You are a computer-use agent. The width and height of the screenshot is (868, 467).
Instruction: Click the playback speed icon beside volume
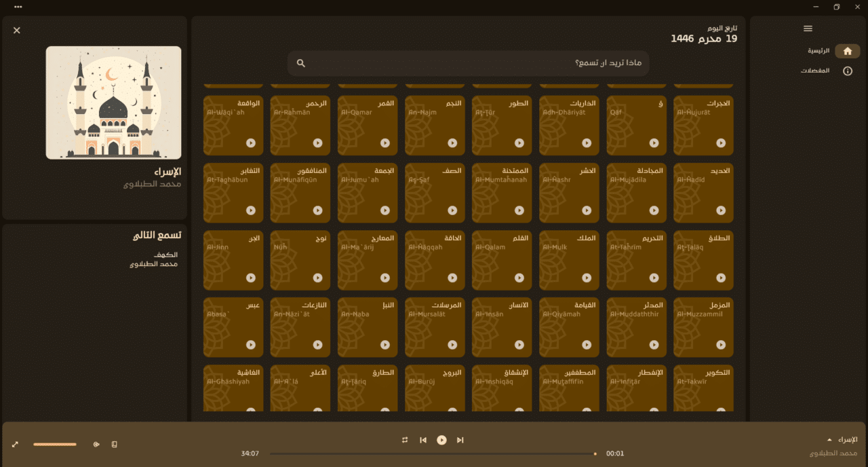[x=96, y=445]
